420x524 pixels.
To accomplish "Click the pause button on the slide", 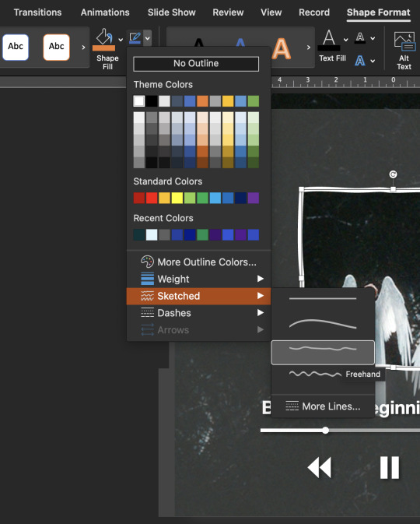I will (390, 467).
